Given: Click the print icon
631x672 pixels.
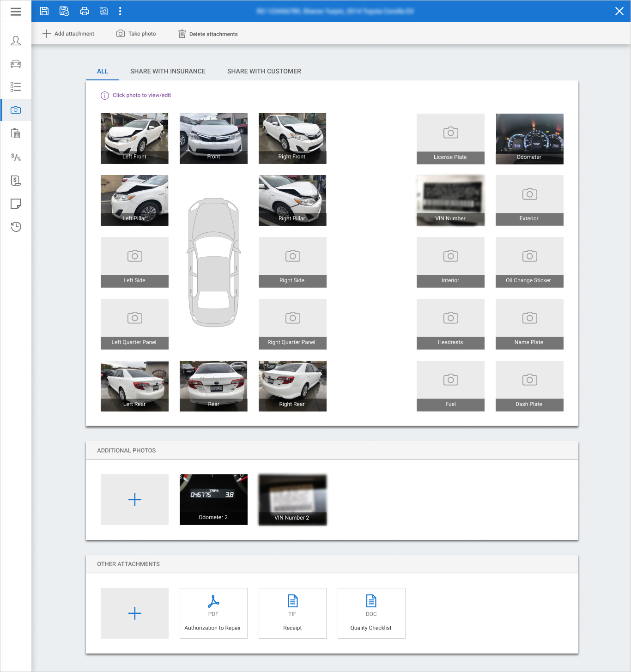Looking at the screenshot, I should point(85,11).
